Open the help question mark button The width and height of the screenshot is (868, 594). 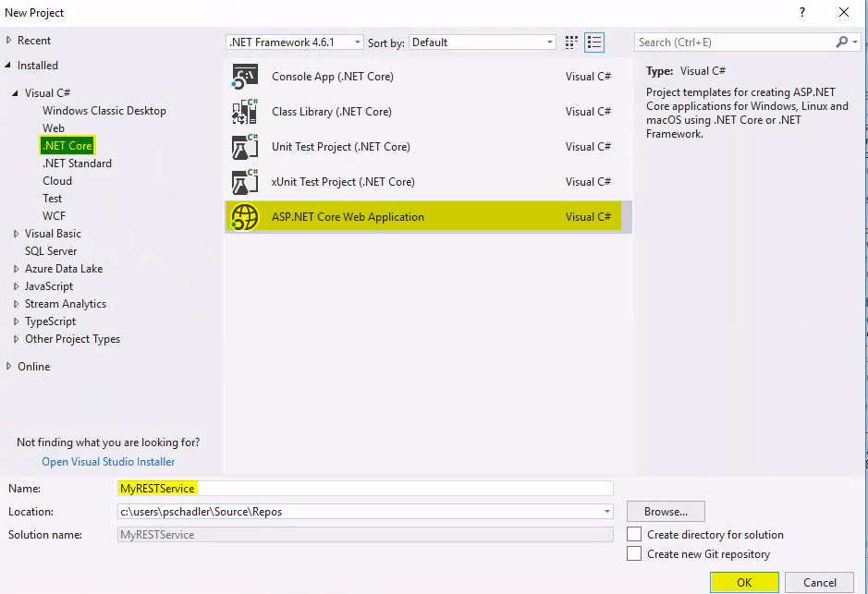tap(802, 12)
